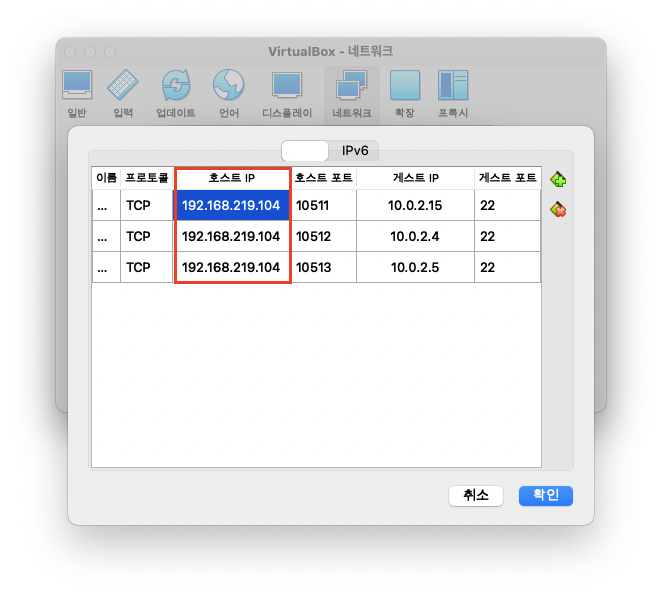The width and height of the screenshot is (662, 599).
Task: Select host port cell 10513
Action: pyautogui.click(x=323, y=267)
